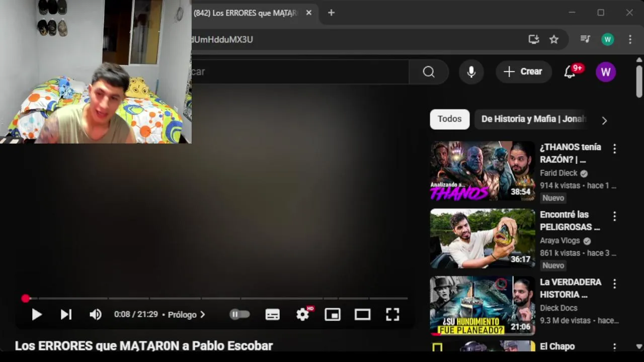Open the THANOS video thumbnail
The height and width of the screenshot is (362, 644).
tap(482, 171)
